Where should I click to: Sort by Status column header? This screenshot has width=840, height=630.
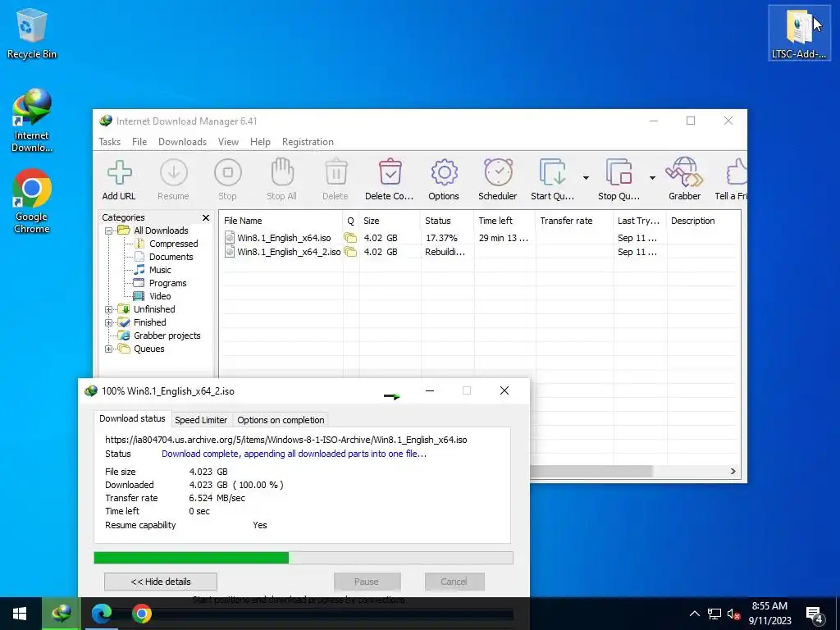coord(447,221)
